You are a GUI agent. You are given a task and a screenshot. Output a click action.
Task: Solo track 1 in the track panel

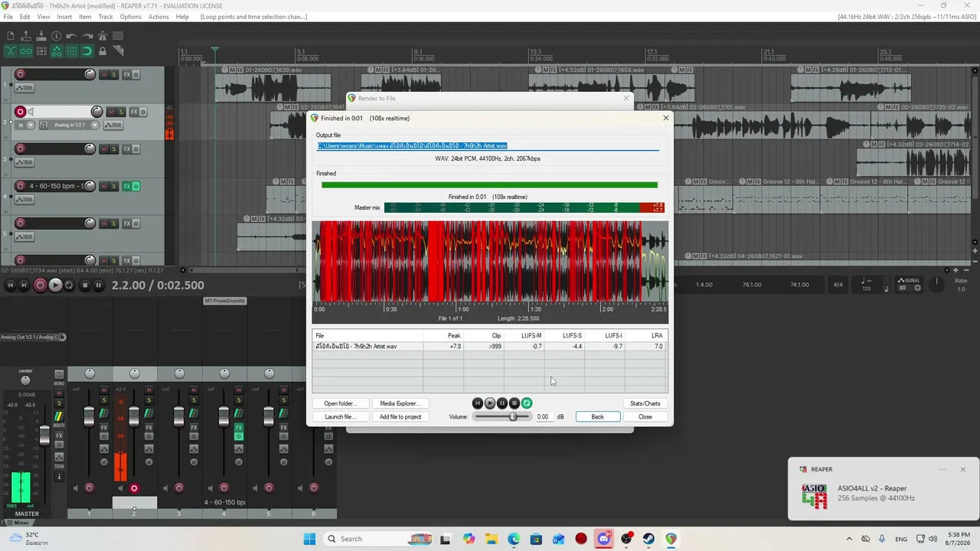pyautogui.click(x=114, y=74)
